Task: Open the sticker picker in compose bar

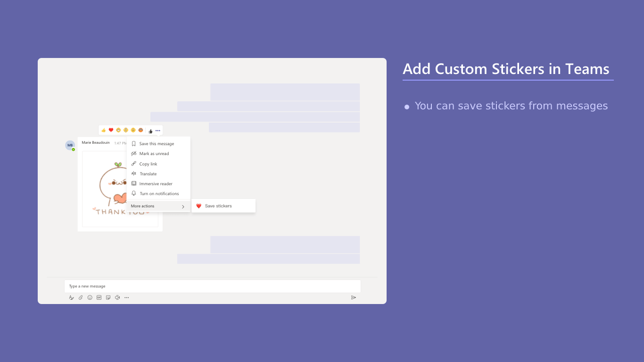Action: click(108, 297)
